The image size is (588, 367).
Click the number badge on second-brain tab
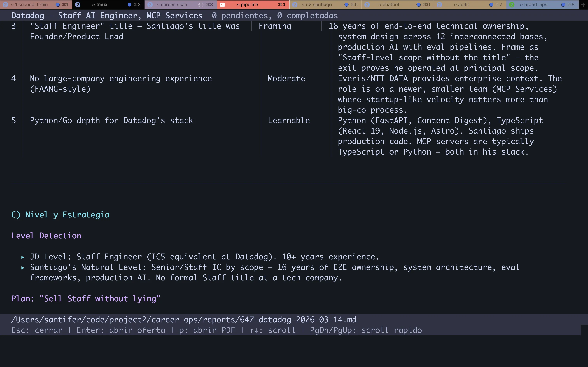tap(5, 5)
